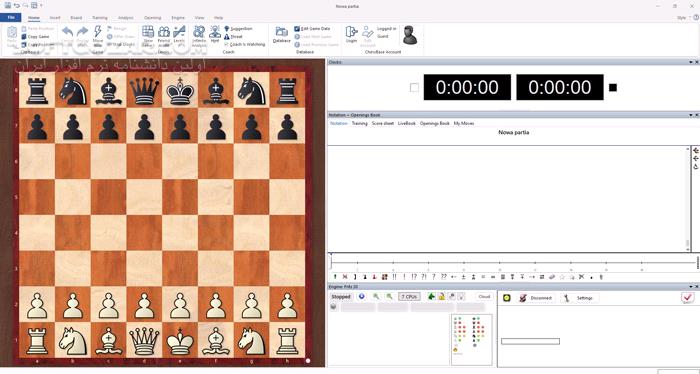Screen dimensions: 700x374
Task: Start Infinite Analysis
Action: (x=199, y=36)
